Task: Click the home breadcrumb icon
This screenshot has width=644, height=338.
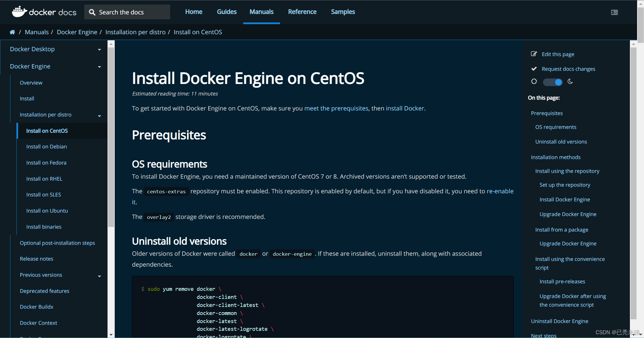Action: 12,32
